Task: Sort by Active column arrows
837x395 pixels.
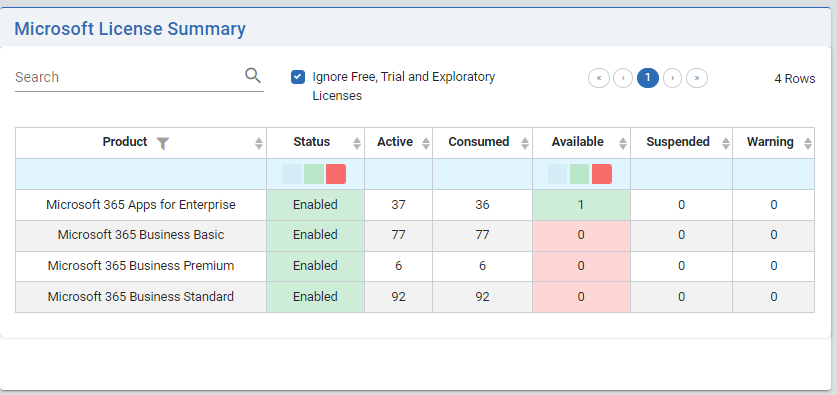Action: coord(425,143)
